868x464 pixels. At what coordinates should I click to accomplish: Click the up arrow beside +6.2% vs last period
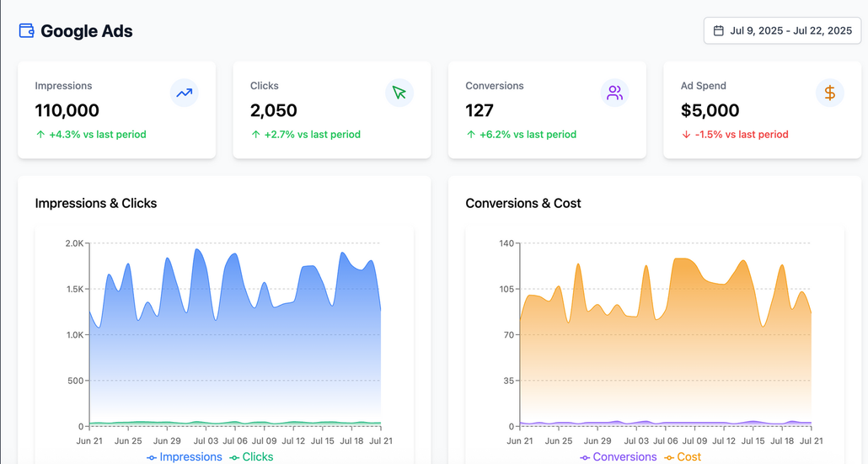[x=470, y=135]
